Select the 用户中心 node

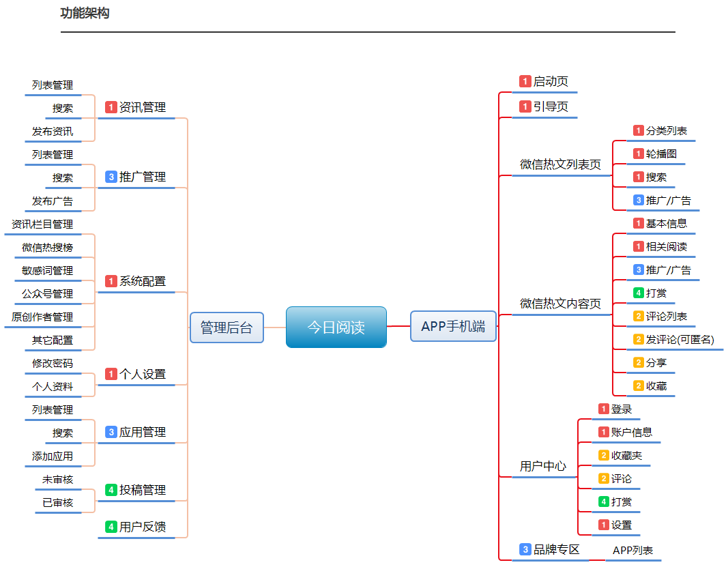coord(542,466)
